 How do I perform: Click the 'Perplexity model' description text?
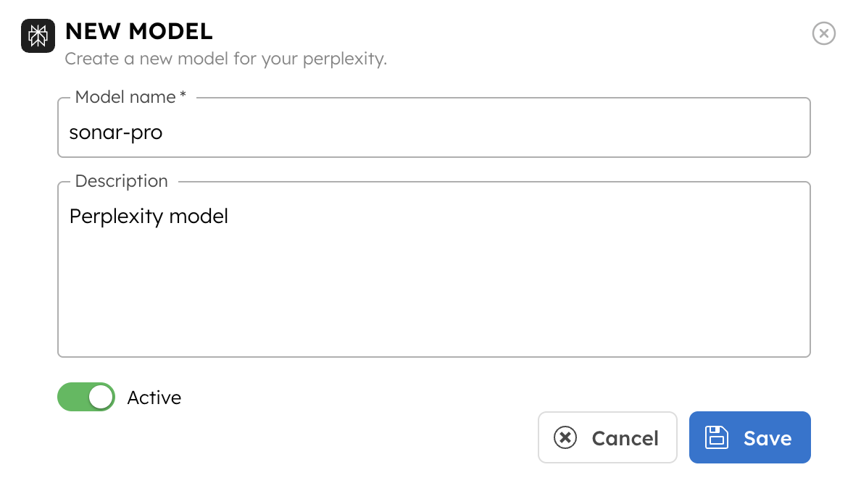tap(149, 216)
